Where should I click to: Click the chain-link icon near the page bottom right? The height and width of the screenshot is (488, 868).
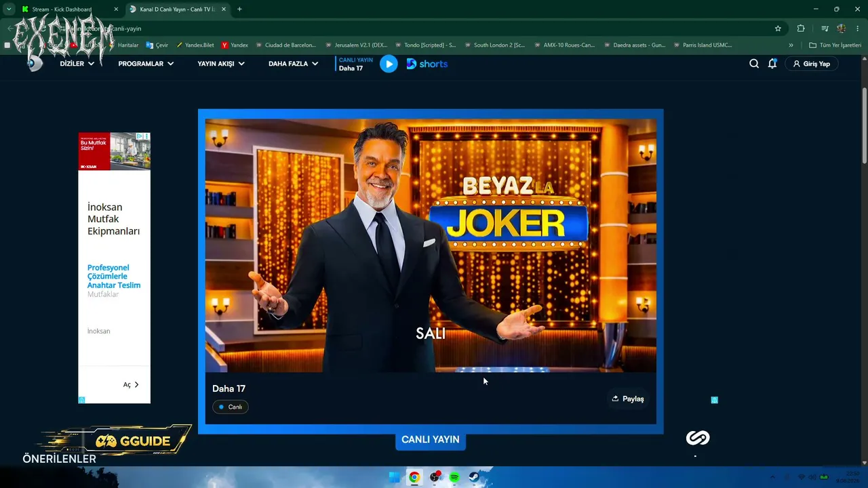(x=697, y=438)
